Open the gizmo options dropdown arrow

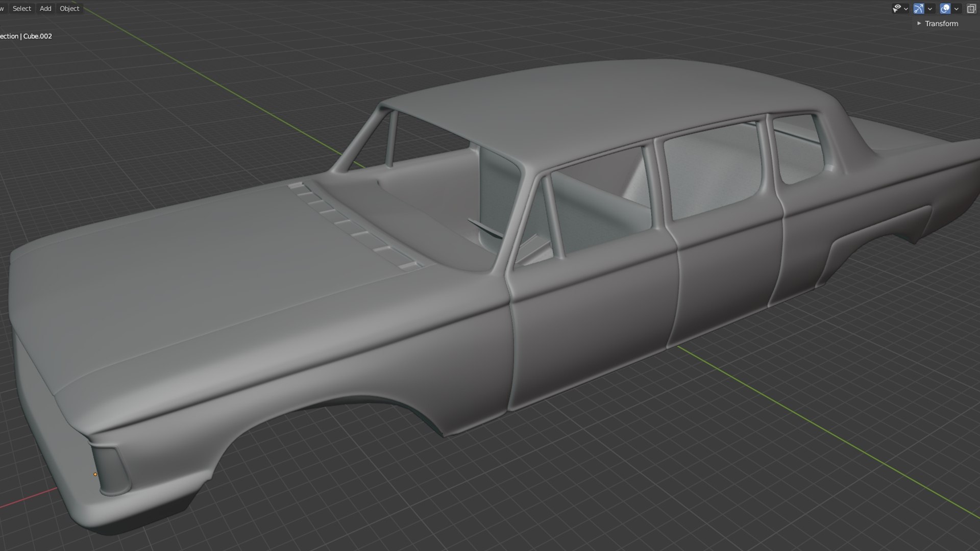point(930,9)
